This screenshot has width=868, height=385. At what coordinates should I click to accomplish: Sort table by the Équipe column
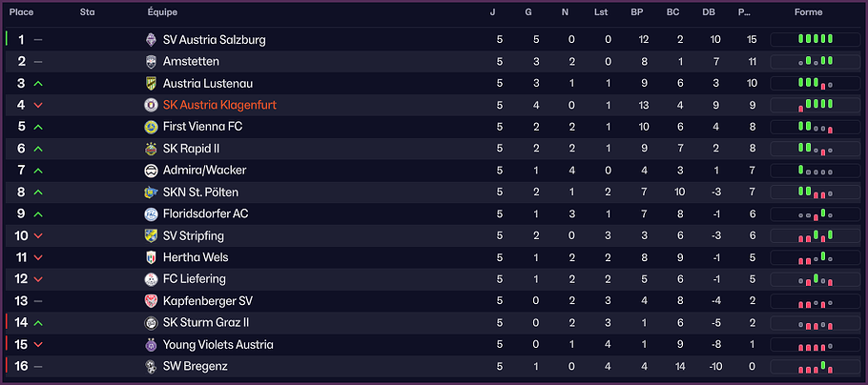pos(163,12)
